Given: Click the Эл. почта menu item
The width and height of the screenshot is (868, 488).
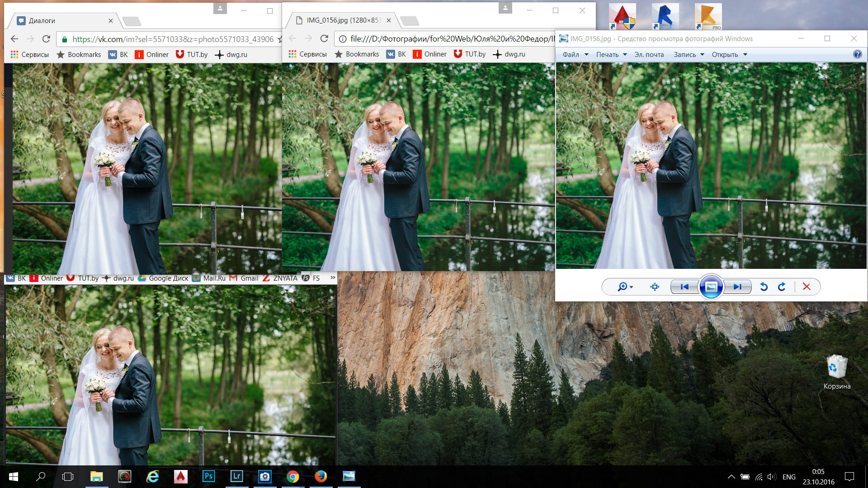Looking at the screenshot, I should coord(649,55).
